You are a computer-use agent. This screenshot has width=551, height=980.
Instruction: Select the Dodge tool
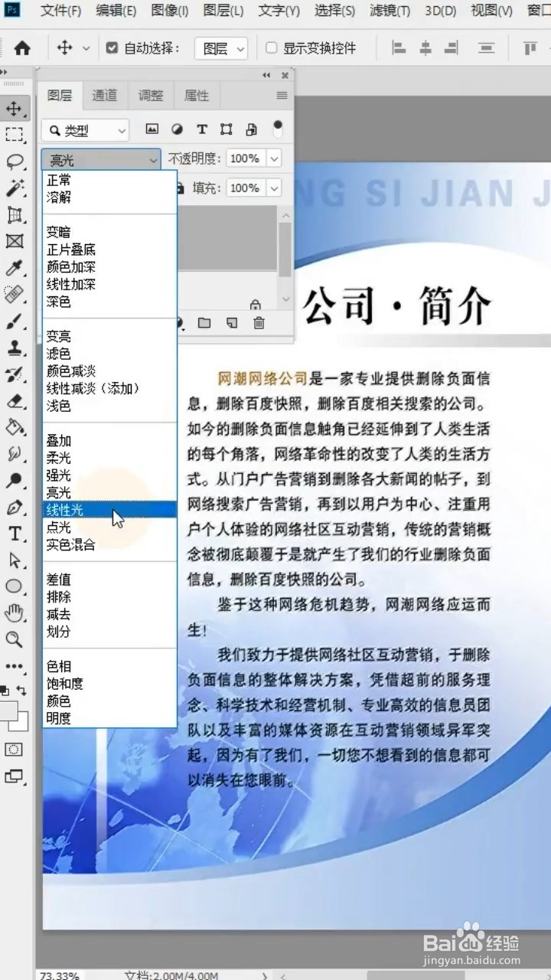pos(14,481)
